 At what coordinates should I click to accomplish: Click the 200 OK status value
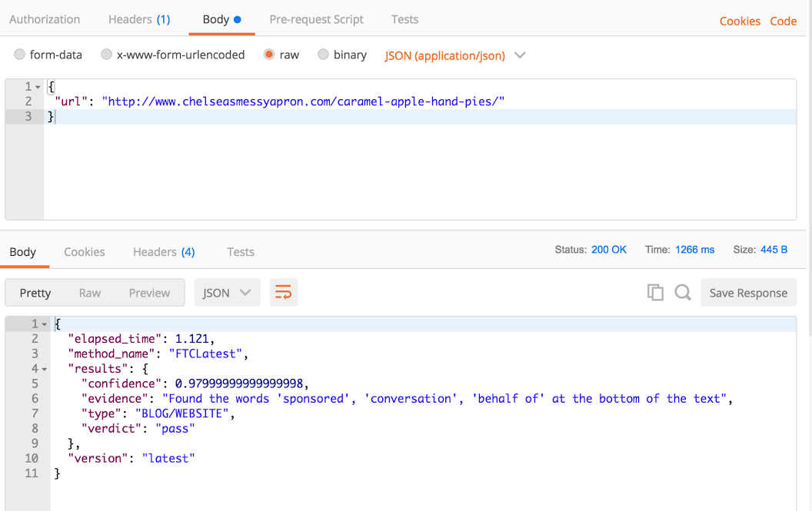609,250
